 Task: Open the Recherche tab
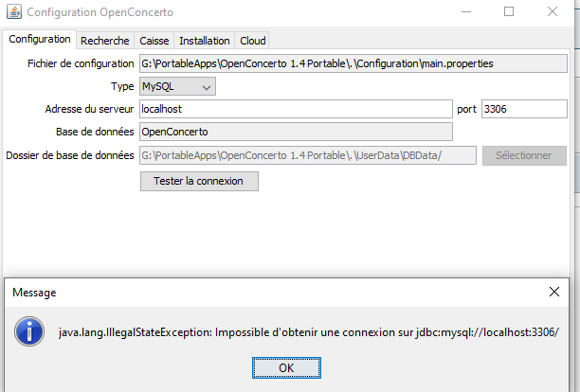104,41
